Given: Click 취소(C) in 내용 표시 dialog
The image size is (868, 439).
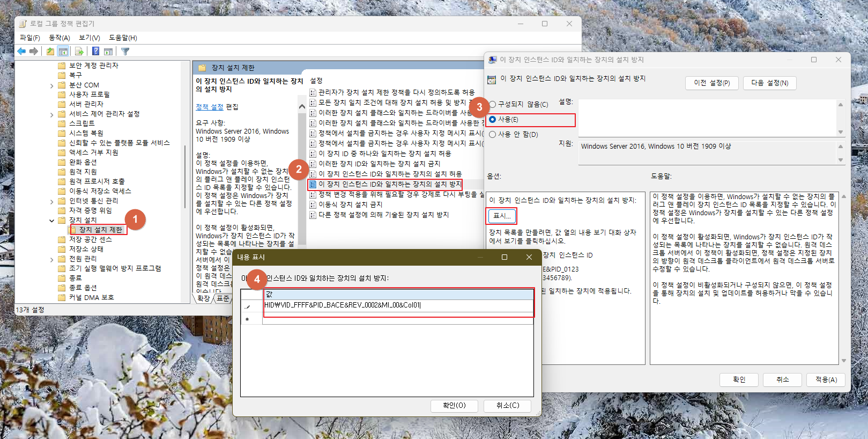Looking at the screenshot, I should tap(507, 406).
